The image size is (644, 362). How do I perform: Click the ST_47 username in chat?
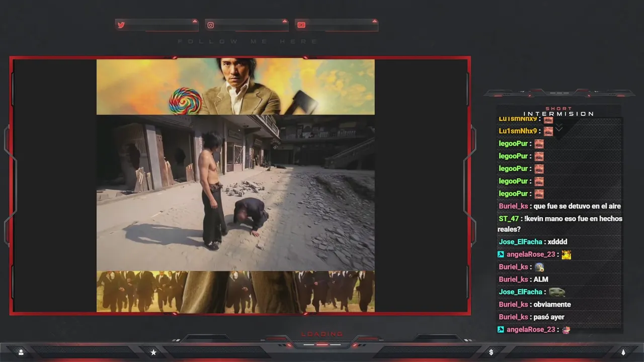(x=509, y=219)
